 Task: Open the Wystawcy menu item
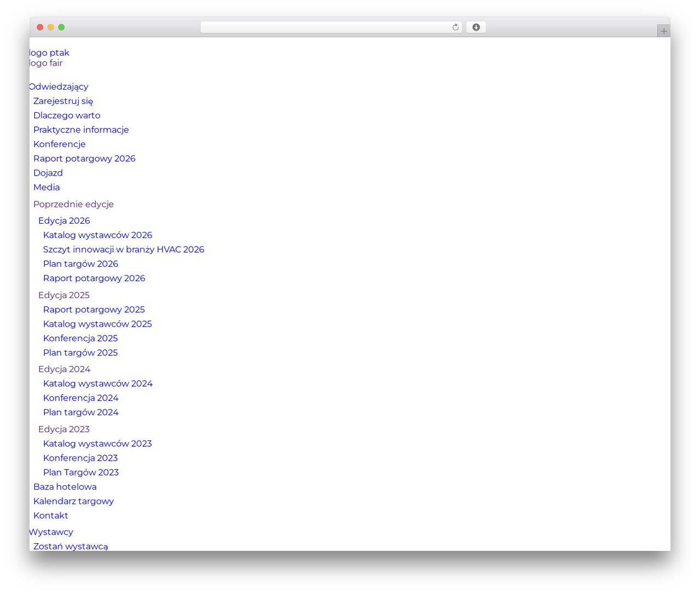(x=51, y=532)
